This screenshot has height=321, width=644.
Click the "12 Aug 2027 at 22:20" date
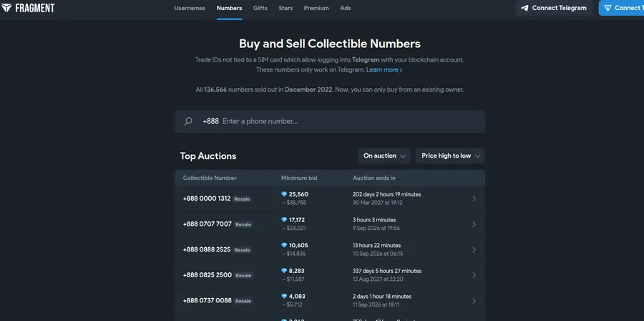(x=378, y=279)
